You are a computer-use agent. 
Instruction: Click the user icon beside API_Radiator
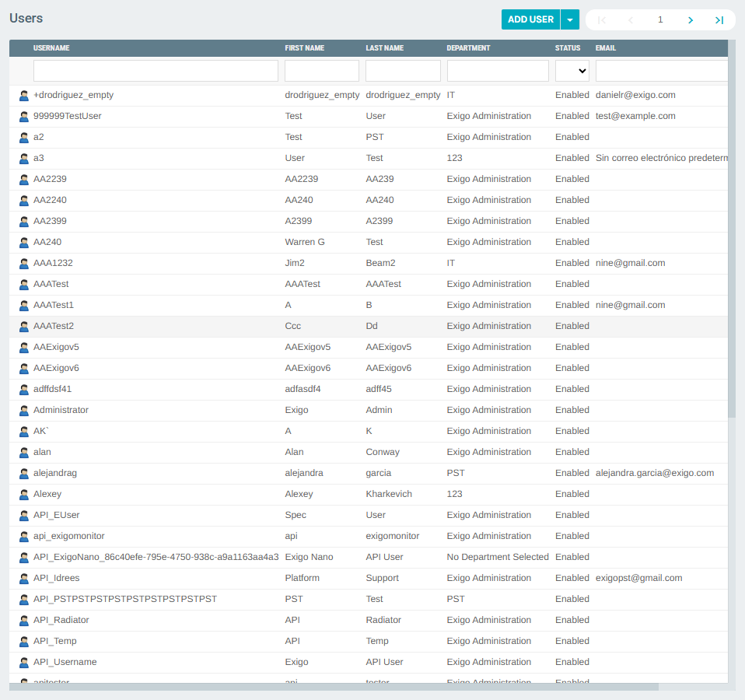pyautogui.click(x=23, y=620)
